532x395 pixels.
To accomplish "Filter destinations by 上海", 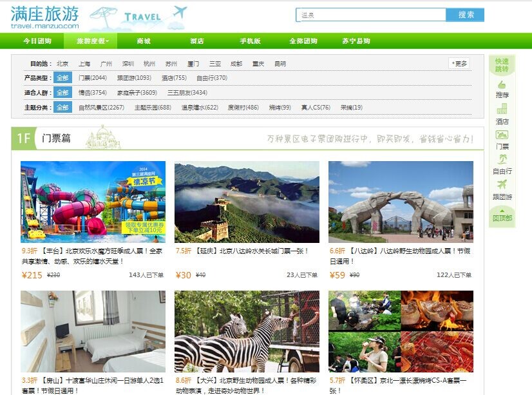I will (x=84, y=64).
